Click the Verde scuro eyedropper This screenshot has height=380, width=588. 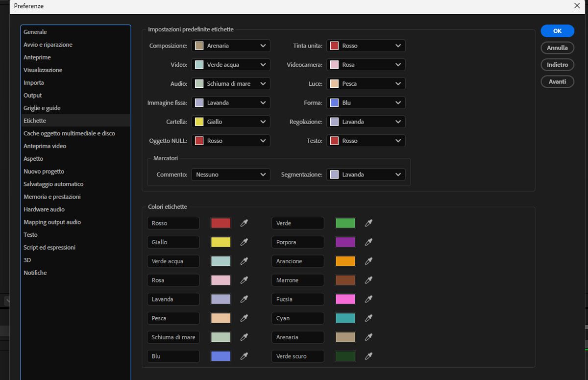click(x=368, y=356)
